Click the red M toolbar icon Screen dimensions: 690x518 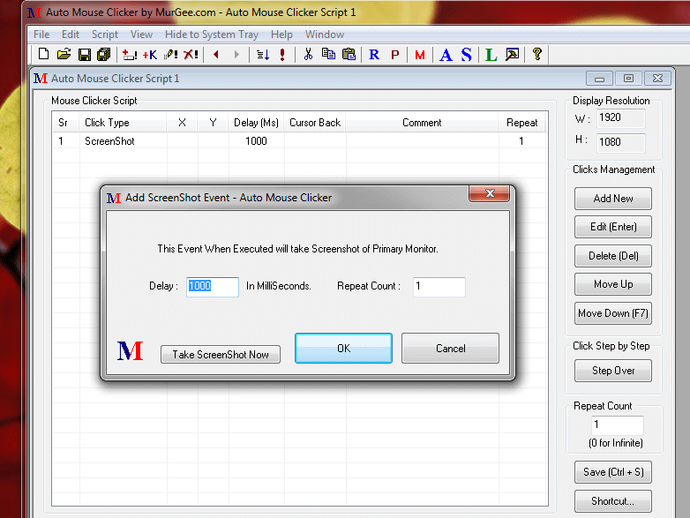coord(420,55)
